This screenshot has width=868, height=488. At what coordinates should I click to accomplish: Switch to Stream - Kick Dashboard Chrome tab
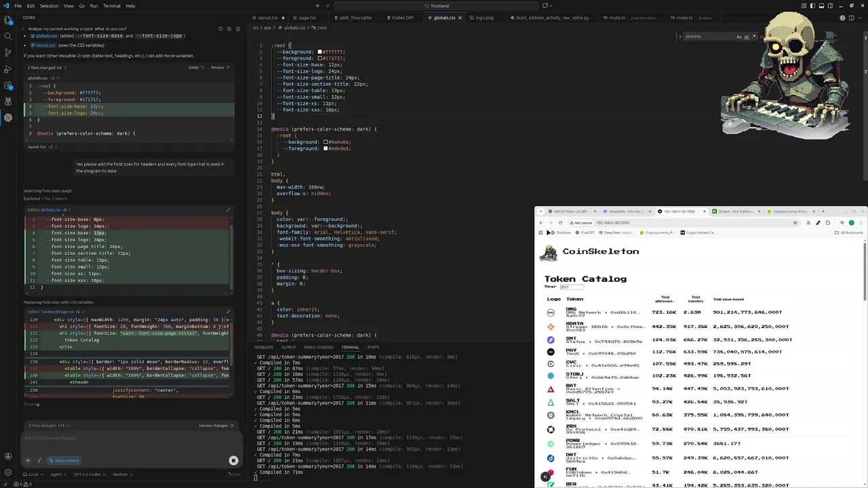pos(735,211)
